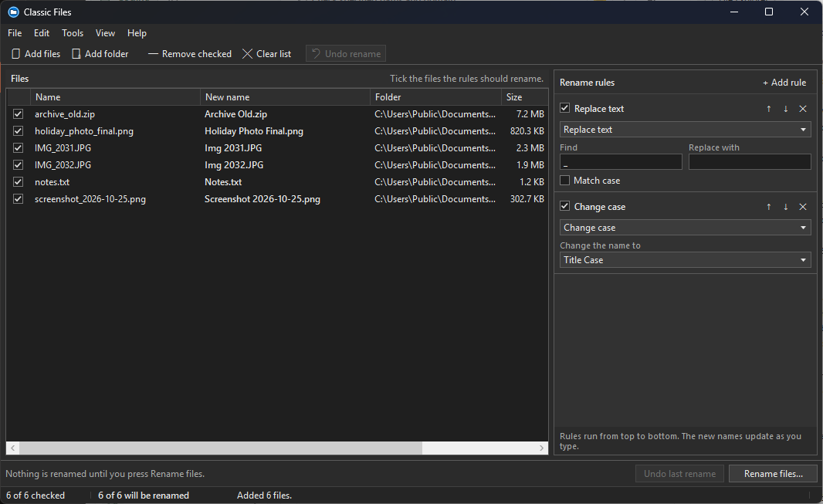Open the Title Case dropdown
The height and width of the screenshot is (504, 823).
685,260
